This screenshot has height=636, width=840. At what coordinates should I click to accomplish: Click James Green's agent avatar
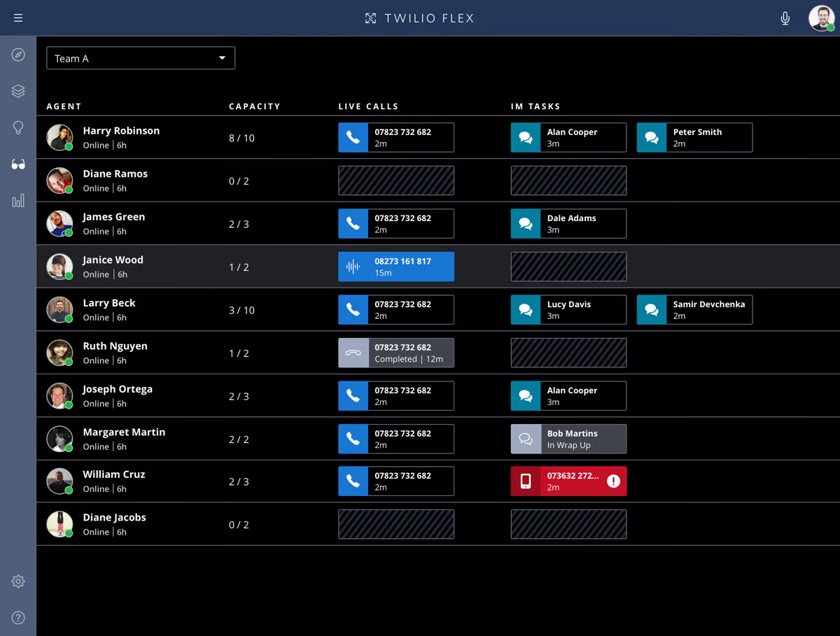coord(59,223)
